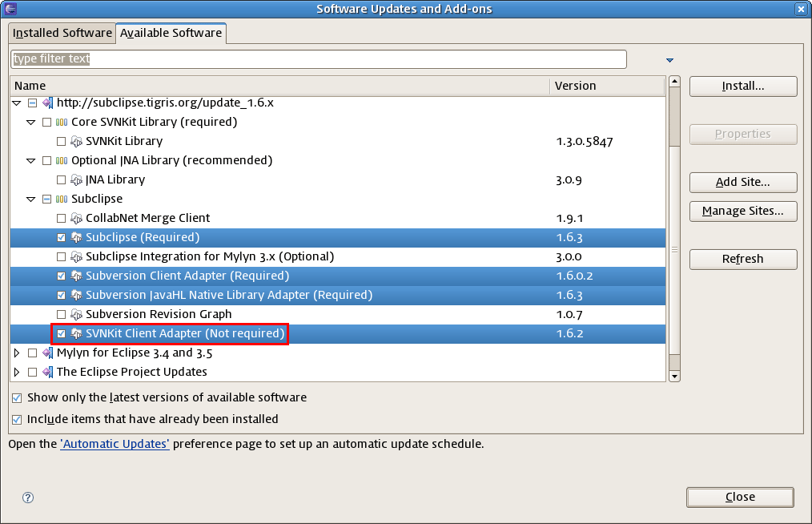Screen dimensions: 812x524
Task: Expand Mylyn for Eclipse 3.4 and 3.5
Action: (x=17, y=353)
